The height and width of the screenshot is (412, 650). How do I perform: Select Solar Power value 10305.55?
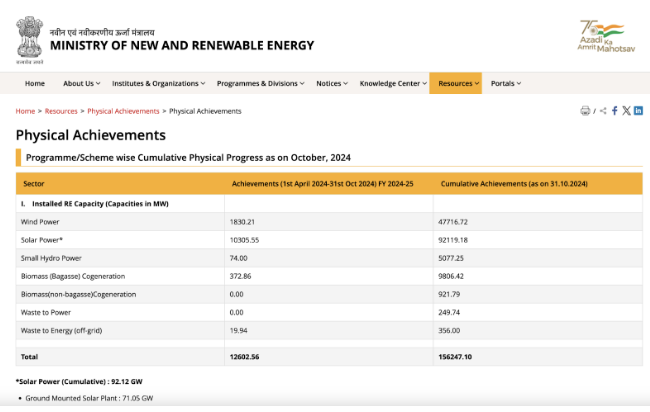(x=244, y=240)
